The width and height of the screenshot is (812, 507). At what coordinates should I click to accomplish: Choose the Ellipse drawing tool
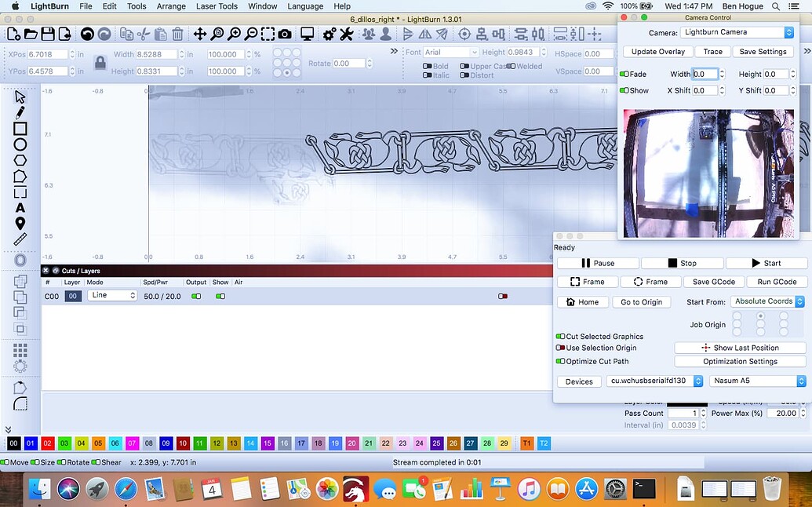pos(20,144)
